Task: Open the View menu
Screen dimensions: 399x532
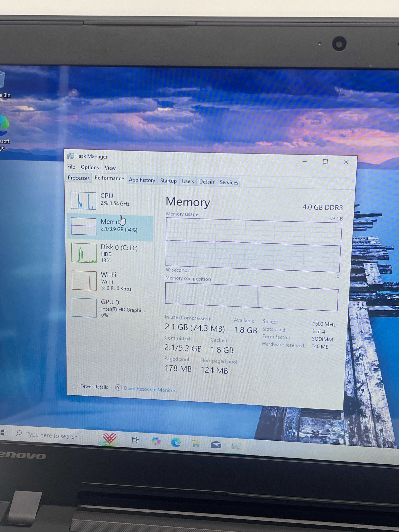Action: [x=110, y=168]
